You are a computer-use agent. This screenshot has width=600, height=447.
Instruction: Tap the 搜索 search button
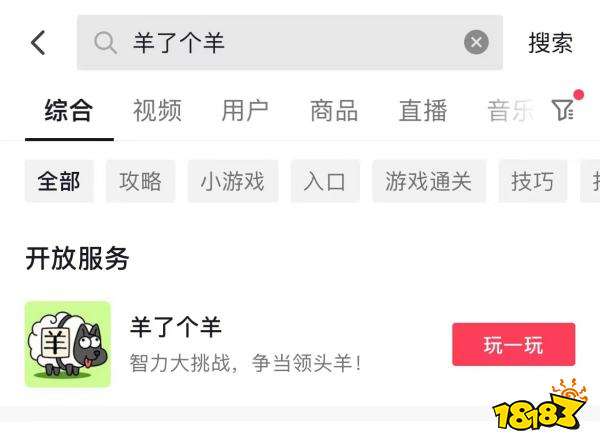(551, 42)
